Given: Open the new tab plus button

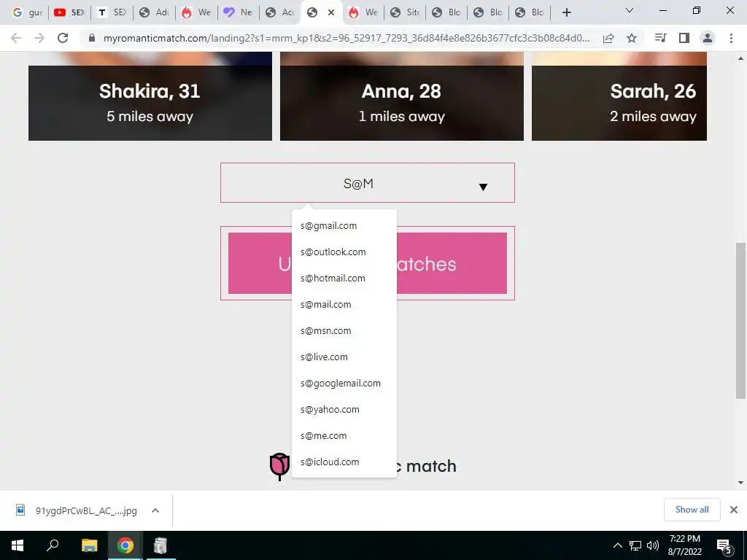Looking at the screenshot, I should 566,12.
